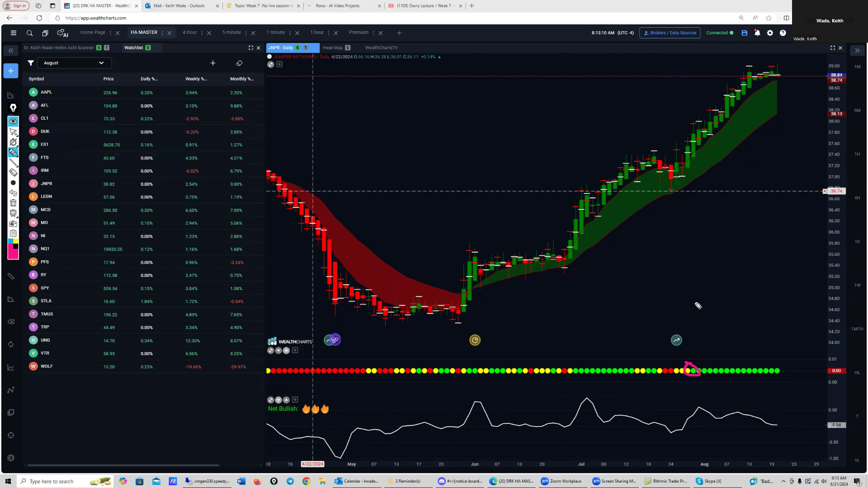Open indicators chart icon in left sidebar
The height and width of the screenshot is (488, 868).
pos(11,95)
